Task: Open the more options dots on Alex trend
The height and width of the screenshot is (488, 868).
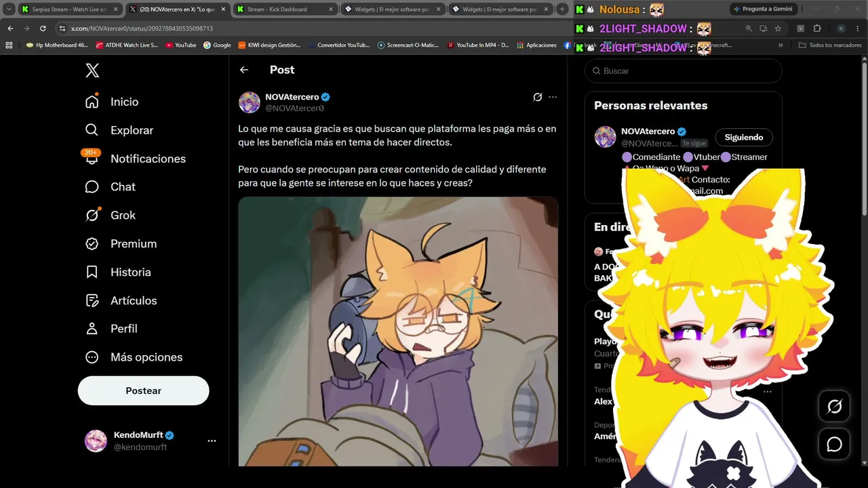Action: (x=767, y=391)
